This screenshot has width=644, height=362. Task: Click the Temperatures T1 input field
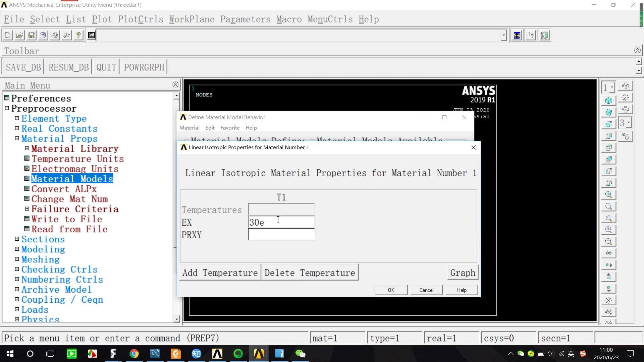[281, 209]
